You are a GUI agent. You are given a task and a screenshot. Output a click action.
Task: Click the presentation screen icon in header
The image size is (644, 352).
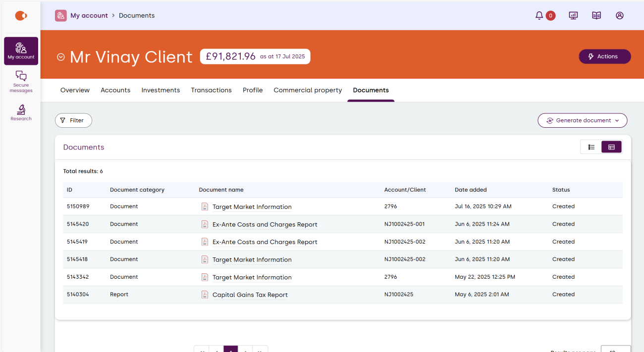click(x=573, y=16)
